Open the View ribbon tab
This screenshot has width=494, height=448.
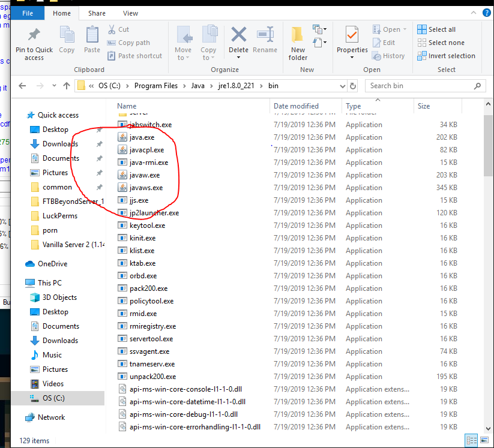pyautogui.click(x=130, y=13)
